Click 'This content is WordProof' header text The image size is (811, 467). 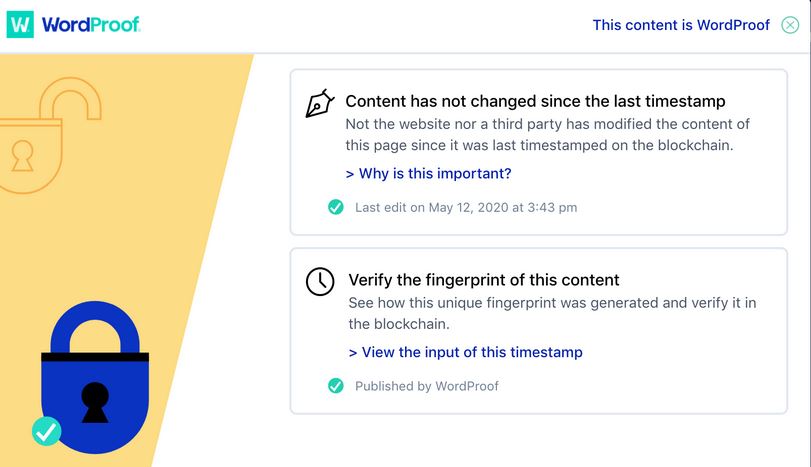click(x=681, y=25)
